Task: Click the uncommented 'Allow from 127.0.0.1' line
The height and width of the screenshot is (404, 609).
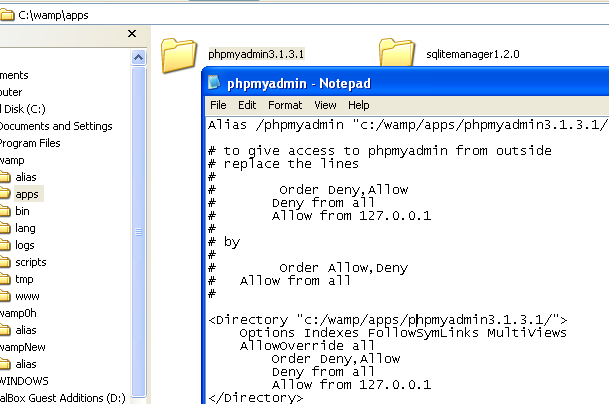Action: (x=351, y=385)
